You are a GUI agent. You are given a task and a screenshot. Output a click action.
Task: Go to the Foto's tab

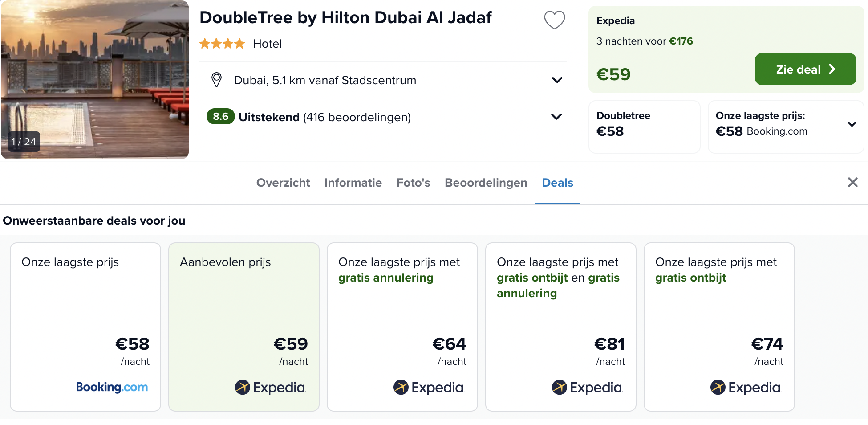(413, 183)
